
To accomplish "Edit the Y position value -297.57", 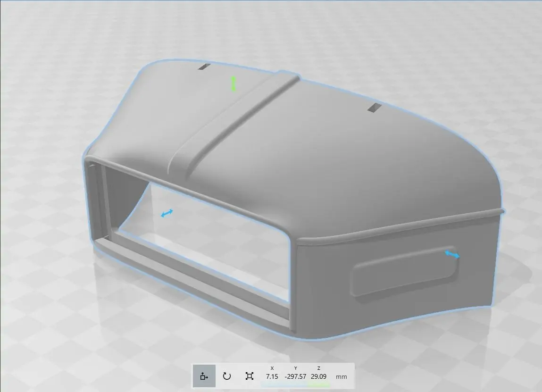I will (x=296, y=376).
